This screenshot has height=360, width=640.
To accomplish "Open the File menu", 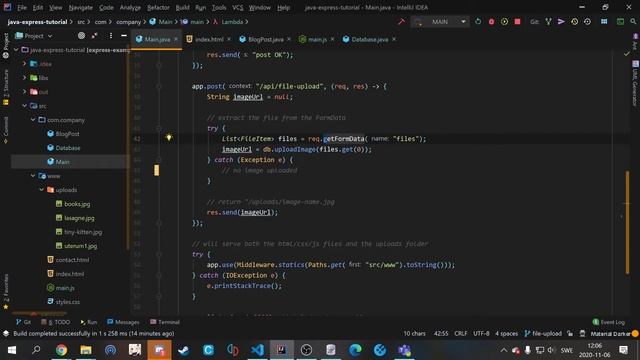I will (22, 7).
